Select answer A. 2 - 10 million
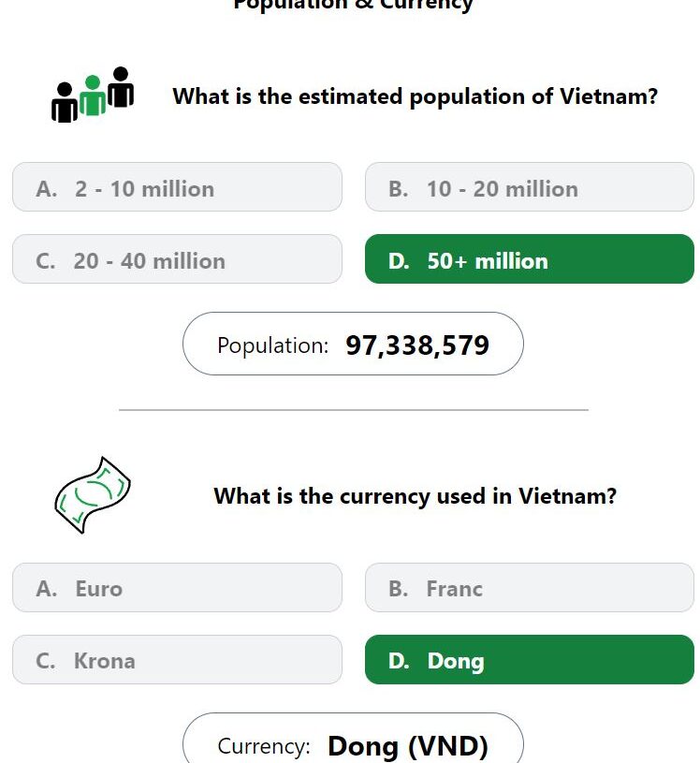 point(177,187)
